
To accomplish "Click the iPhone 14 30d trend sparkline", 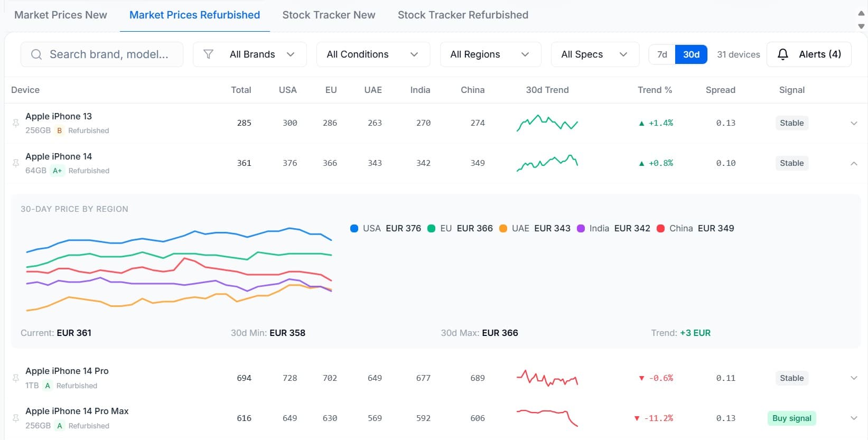I will (x=547, y=163).
